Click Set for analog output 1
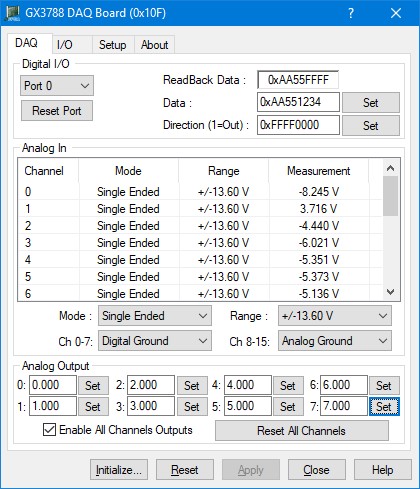This screenshot has height=489, width=420. [x=93, y=407]
